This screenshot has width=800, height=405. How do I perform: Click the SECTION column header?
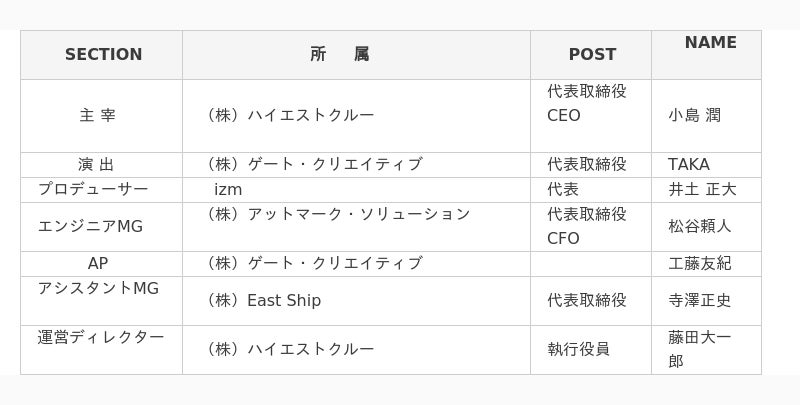pos(103,55)
